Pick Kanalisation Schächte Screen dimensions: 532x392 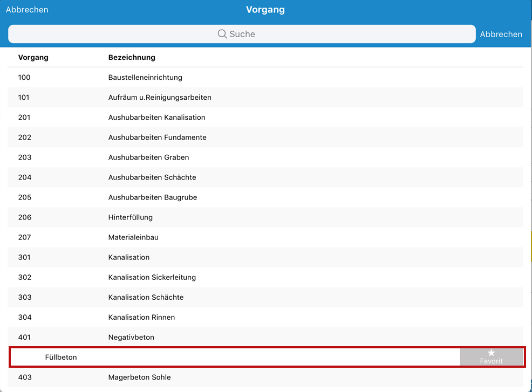pos(265,298)
